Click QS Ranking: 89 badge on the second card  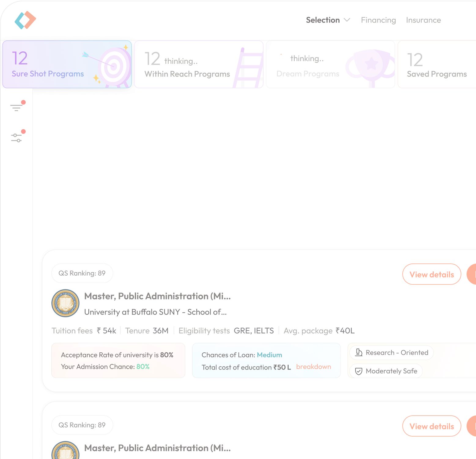82,425
